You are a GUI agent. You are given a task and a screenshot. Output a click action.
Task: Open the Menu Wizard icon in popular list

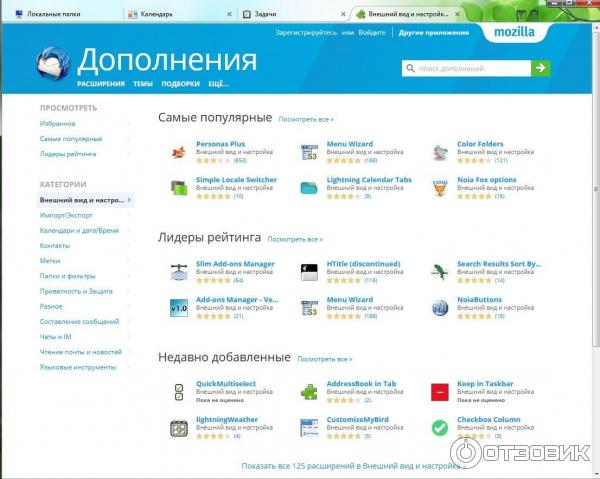309,152
